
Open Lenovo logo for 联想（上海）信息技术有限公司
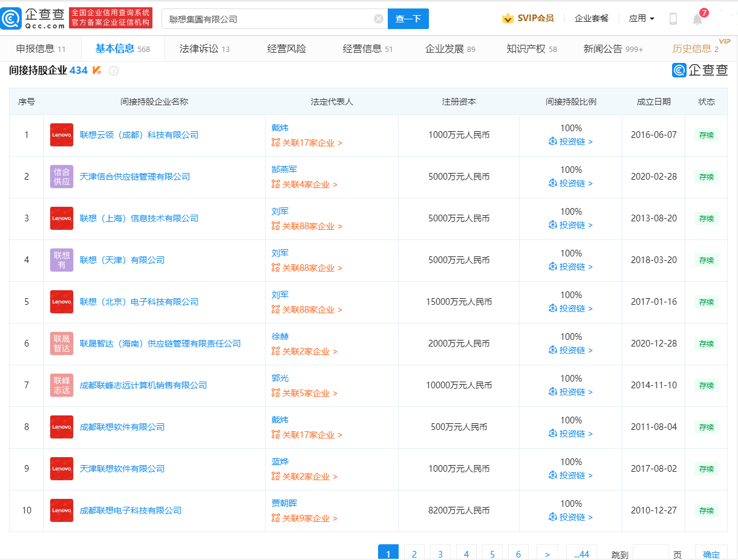click(x=62, y=218)
